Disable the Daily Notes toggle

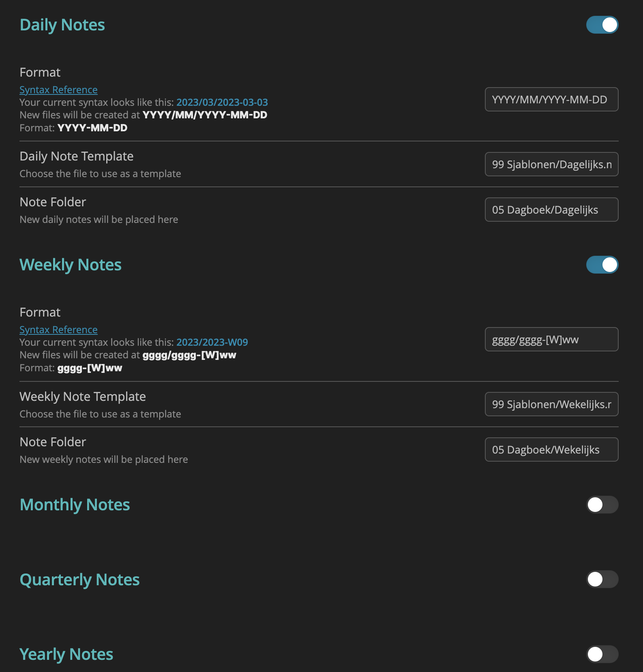[602, 25]
